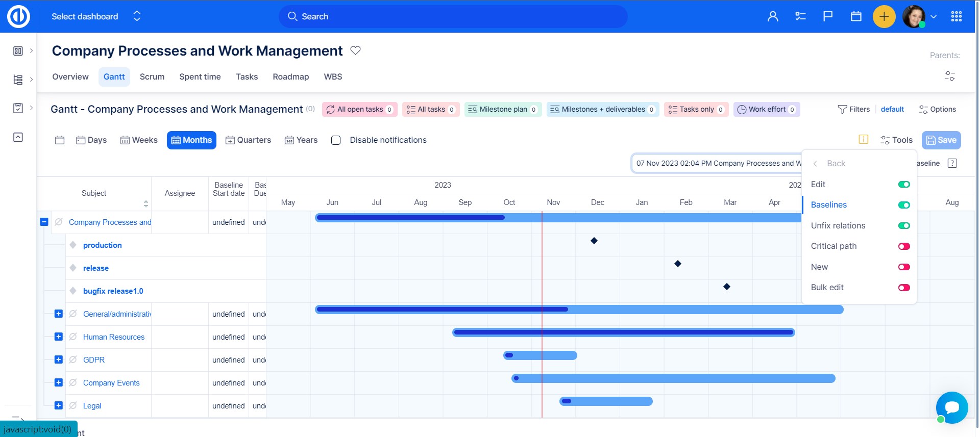Click the yellow plus add button

pos(884,16)
